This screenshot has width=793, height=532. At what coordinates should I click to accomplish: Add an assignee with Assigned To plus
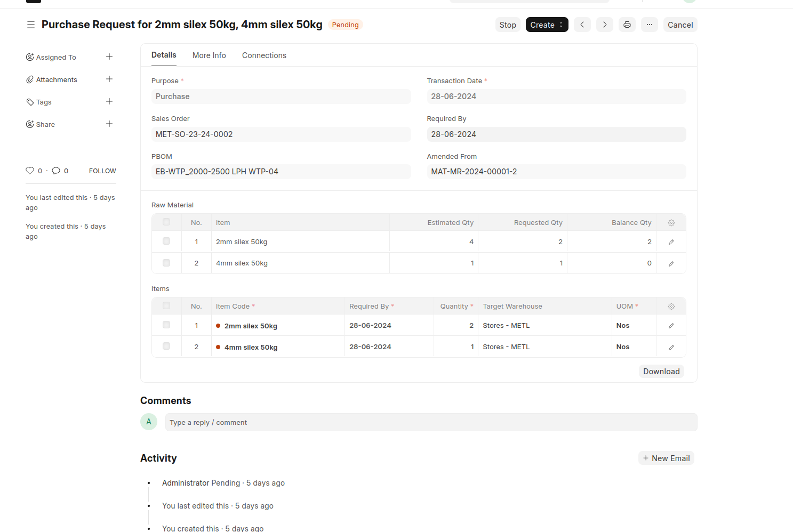coord(109,57)
